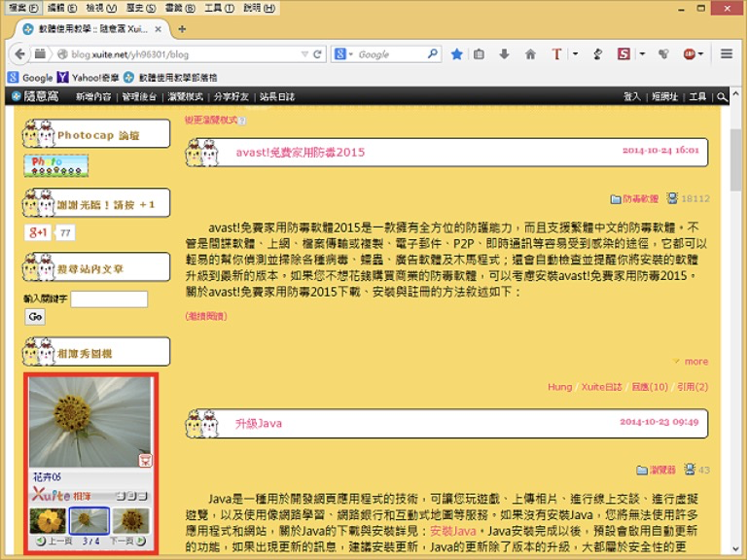Click the 變更瀏覽模式 link
The height and width of the screenshot is (560, 749).
(211, 121)
